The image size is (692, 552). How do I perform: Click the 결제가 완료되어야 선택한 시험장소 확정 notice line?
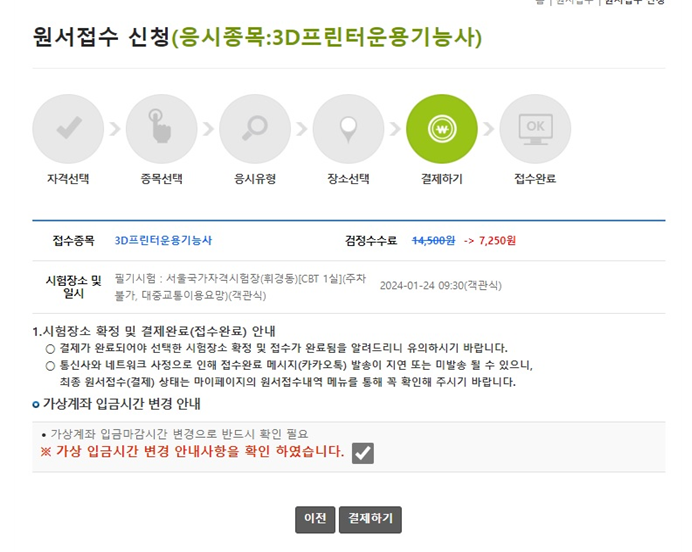pyautogui.click(x=283, y=348)
